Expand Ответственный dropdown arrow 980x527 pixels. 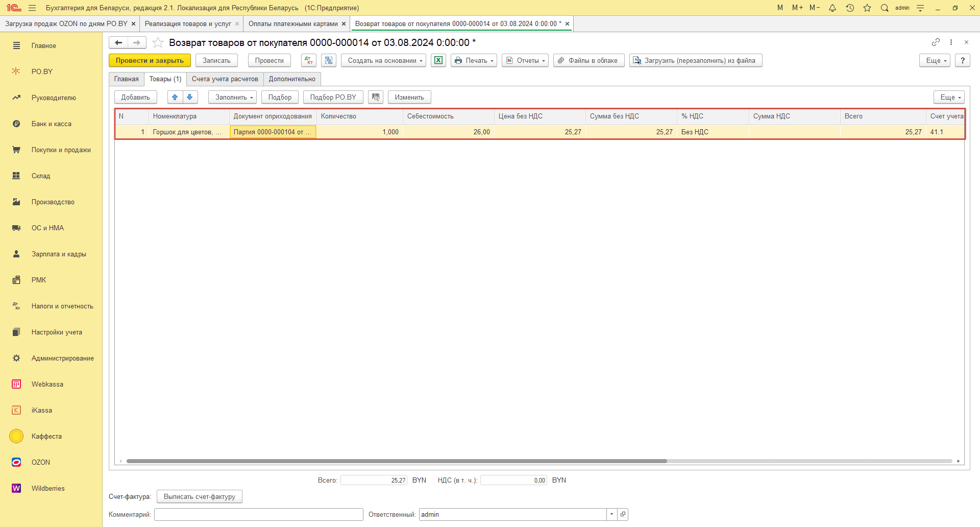click(x=611, y=514)
